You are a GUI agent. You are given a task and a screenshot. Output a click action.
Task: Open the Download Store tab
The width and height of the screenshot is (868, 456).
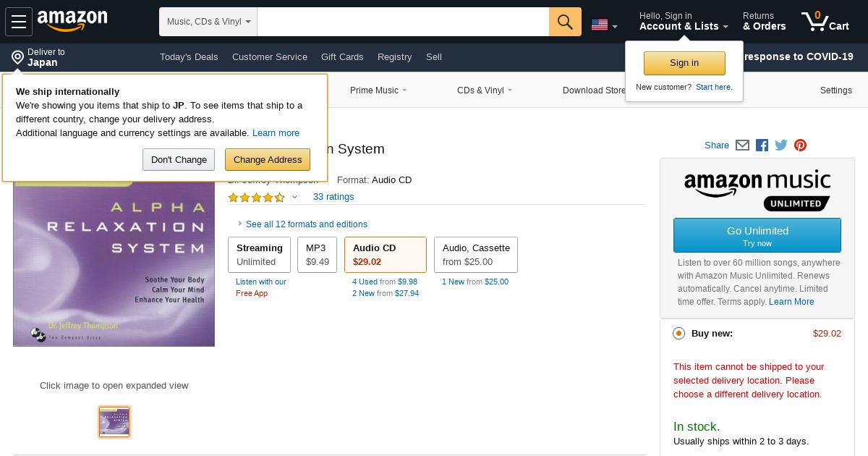point(594,90)
